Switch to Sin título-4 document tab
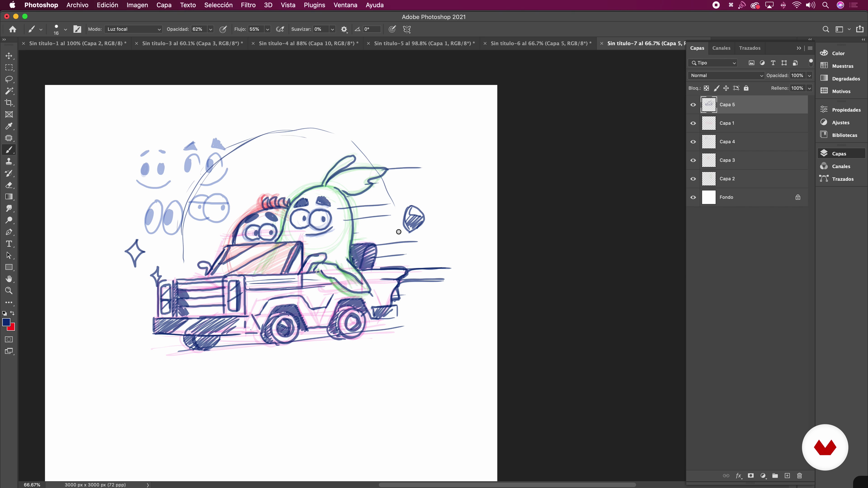Image resolution: width=868 pixels, height=488 pixels. [308, 43]
